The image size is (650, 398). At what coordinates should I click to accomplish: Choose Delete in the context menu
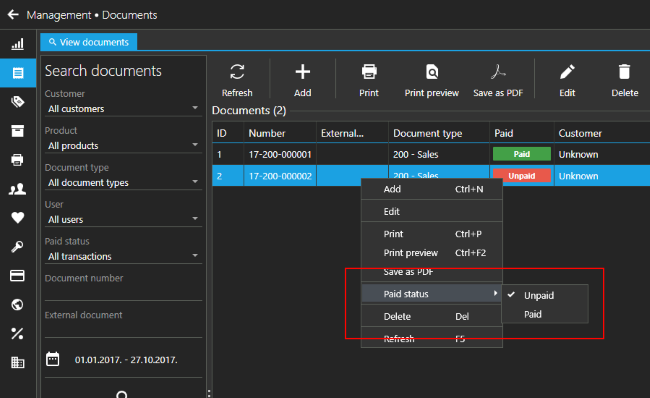point(432,316)
